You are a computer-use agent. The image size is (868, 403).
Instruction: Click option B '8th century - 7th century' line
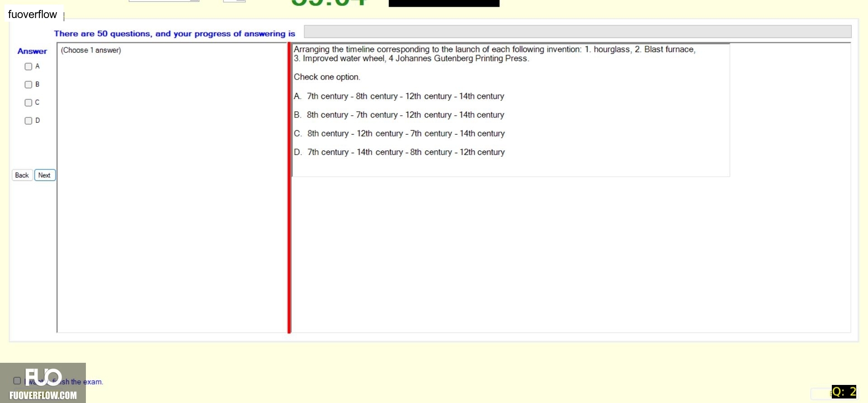(399, 115)
